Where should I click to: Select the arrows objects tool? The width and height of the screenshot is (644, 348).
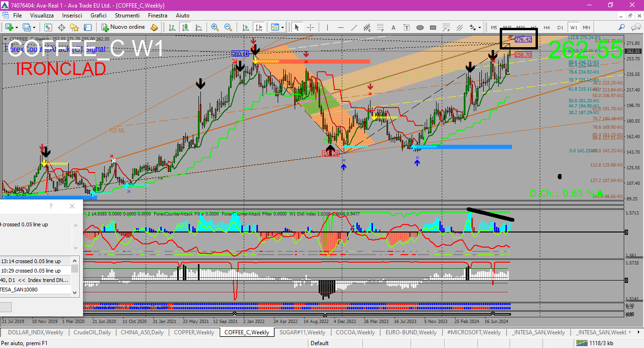[473, 27]
